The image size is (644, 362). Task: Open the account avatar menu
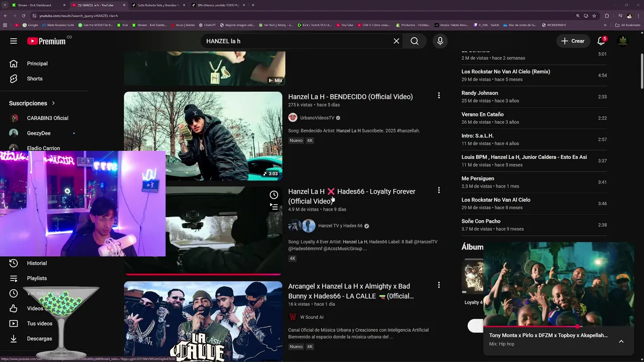tap(623, 41)
